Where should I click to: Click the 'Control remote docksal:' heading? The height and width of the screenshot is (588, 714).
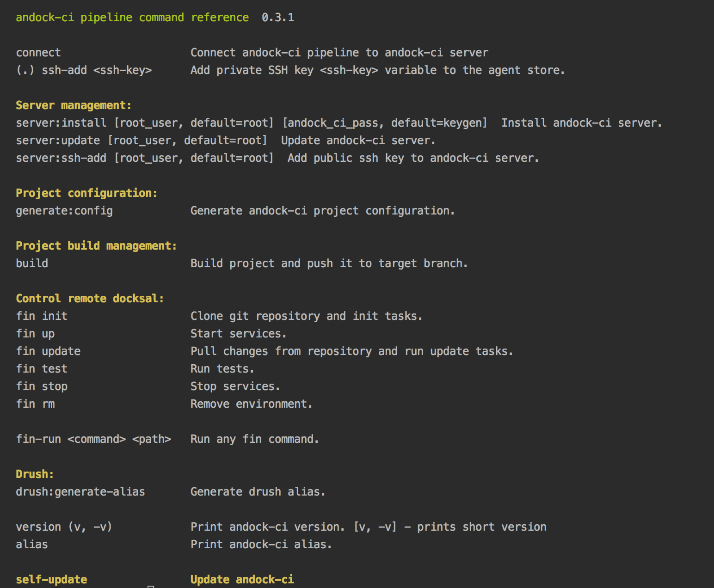pos(90,299)
